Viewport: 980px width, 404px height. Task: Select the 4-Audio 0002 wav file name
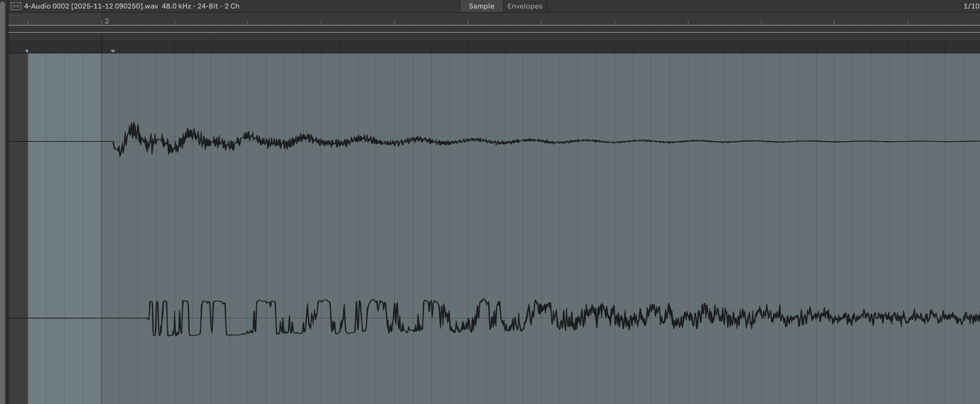(x=91, y=6)
